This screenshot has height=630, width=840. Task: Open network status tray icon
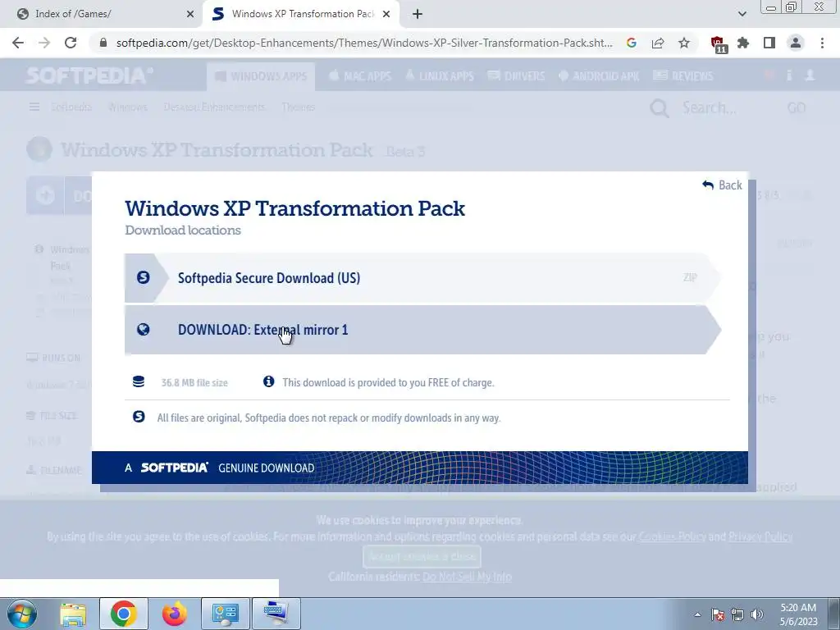[x=737, y=614]
